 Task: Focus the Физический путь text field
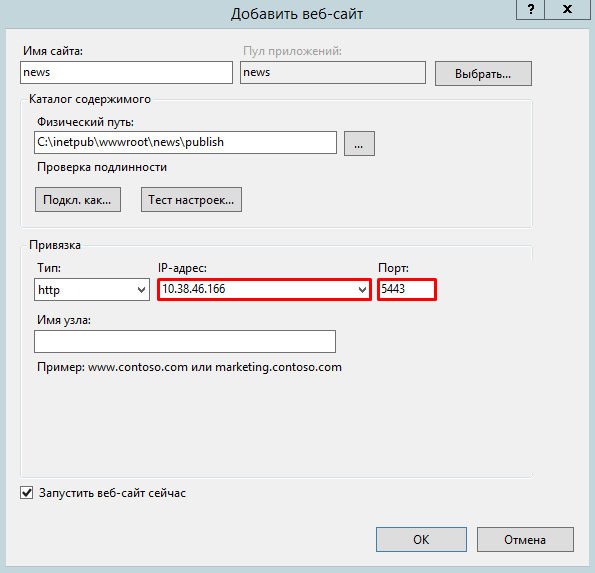(x=185, y=143)
